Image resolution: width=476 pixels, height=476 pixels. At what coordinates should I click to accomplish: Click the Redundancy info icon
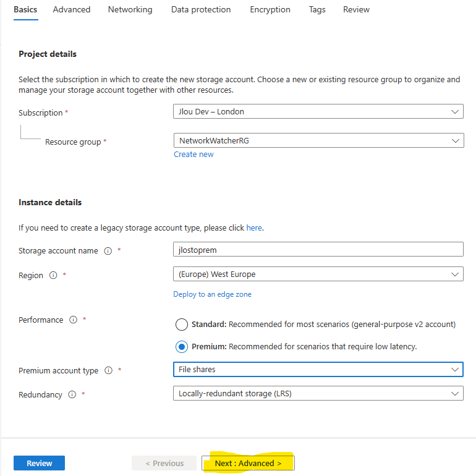[x=72, y=394]
